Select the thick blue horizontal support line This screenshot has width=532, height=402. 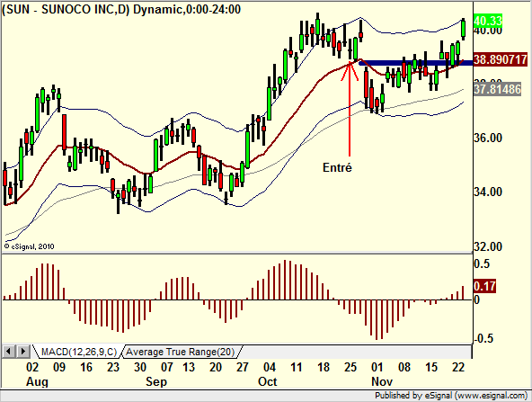415,63
